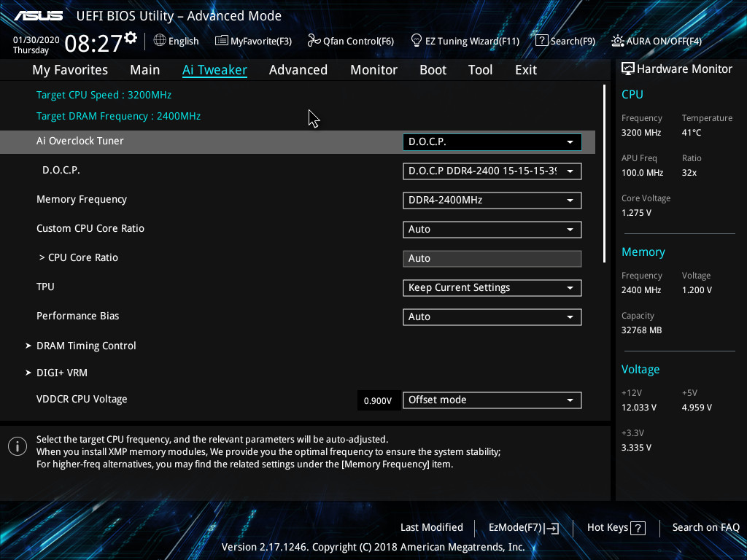Image resolution: width=747 pixels, height=560 pixels.
Task: Open the Tool tab
Action: click(480, 70)
